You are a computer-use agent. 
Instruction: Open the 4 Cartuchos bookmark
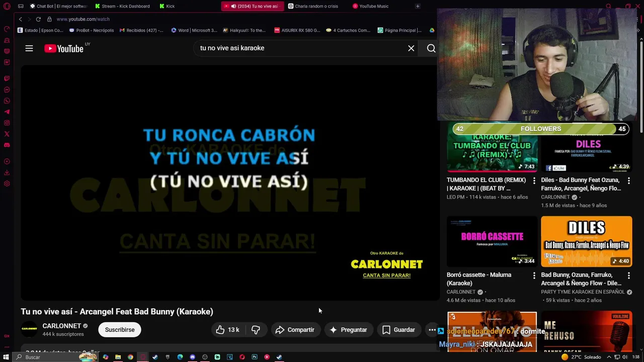pyautogui.click(x=348, y=30)
